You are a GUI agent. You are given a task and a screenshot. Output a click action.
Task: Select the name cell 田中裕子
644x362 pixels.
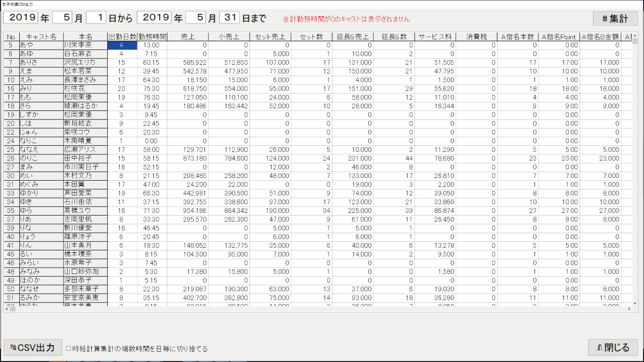[85, 158]
